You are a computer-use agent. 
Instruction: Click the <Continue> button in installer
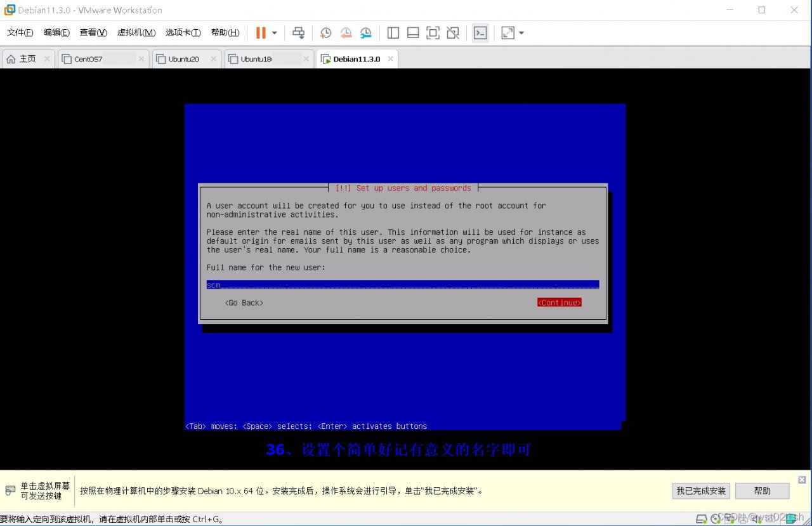tap(560, 303)
